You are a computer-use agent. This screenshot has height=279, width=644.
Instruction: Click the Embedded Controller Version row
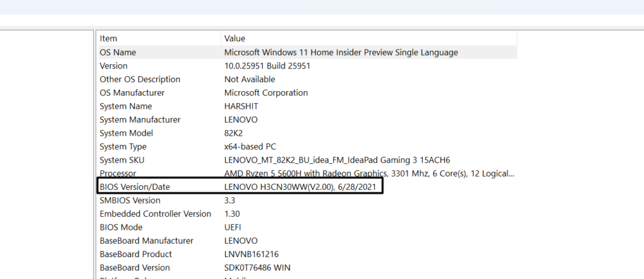pyautogui.click(x=155, y=214)
